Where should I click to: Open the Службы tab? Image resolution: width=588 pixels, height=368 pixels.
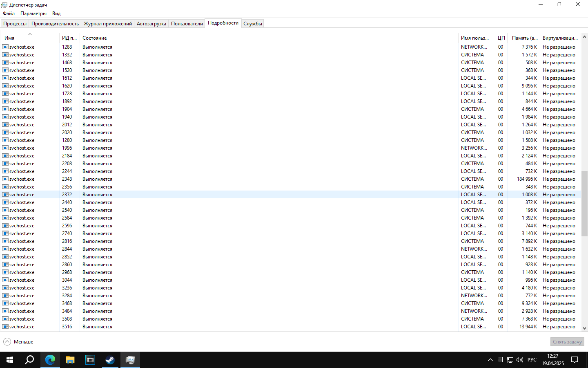(x=252, y=24)
